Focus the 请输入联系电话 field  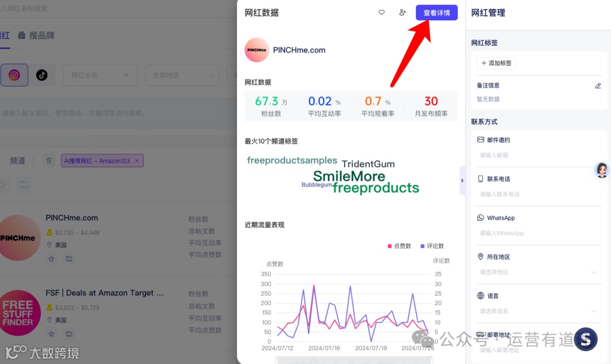539,194
